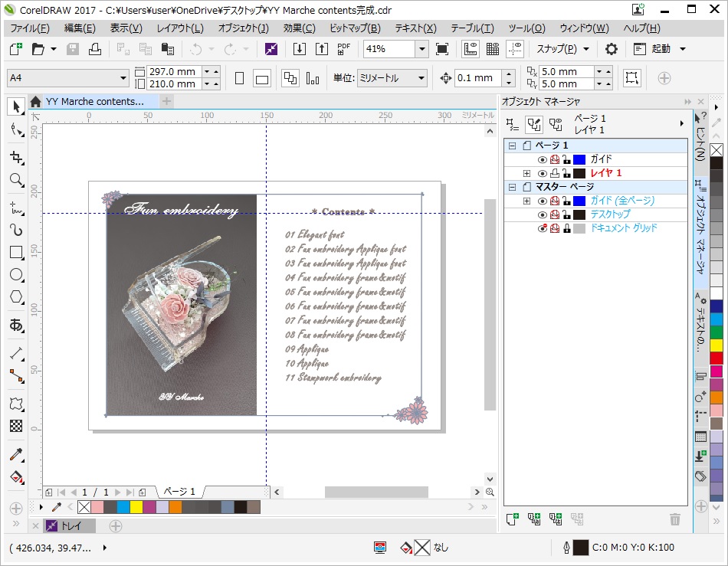Image resolution: width=728 pixels, height=566 pixels.
Task: Select the Freehand drawing tool
Action: (16, 208)
